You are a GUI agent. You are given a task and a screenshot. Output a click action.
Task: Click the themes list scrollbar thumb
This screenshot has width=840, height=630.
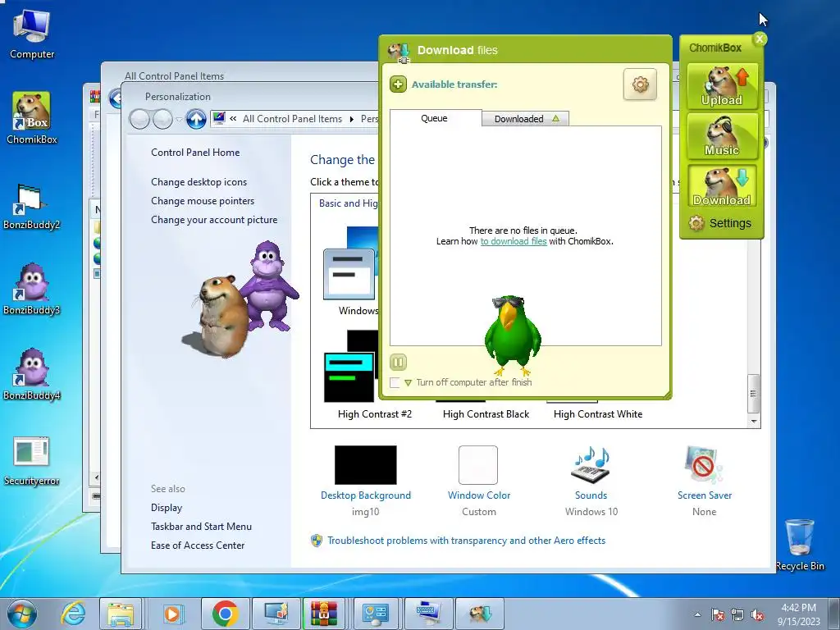pos(754,394)
